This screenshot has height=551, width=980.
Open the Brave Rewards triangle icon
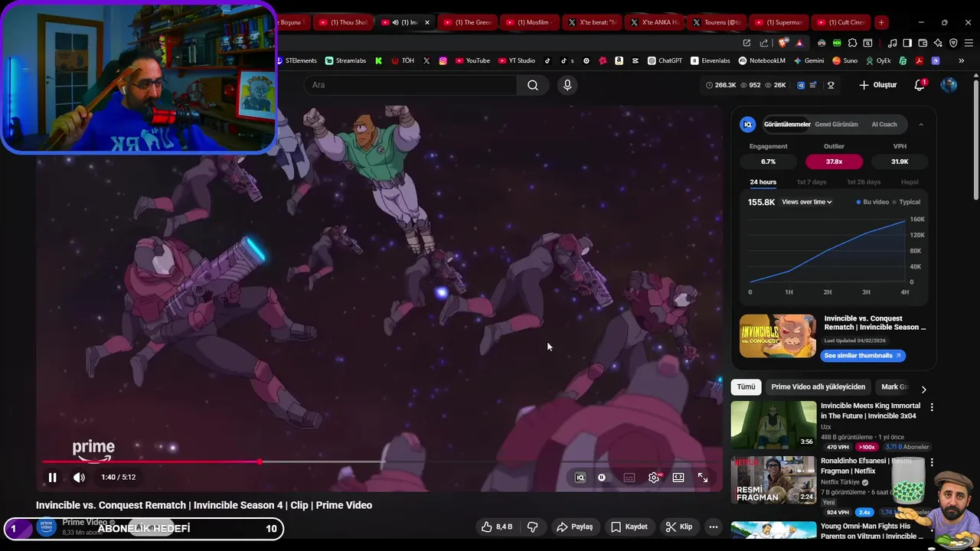tap(799, 43)
